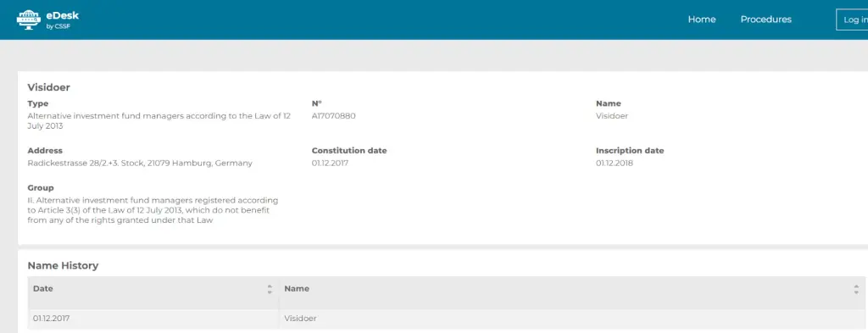The width and height of the screenshot is (868, 333).
Task: Click the Group field label
Action: [x=41, y=188]
